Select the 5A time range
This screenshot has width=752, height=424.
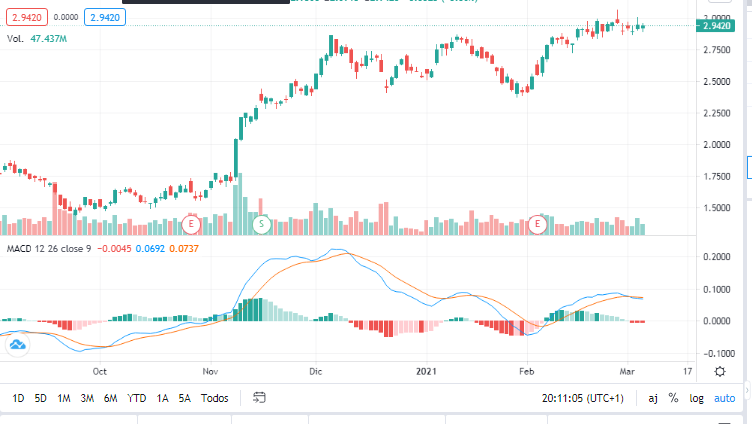pos(184,398)
